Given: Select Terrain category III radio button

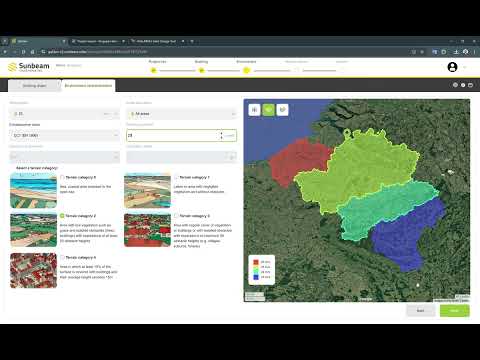Looking at the screenshot, I should 176,216.
